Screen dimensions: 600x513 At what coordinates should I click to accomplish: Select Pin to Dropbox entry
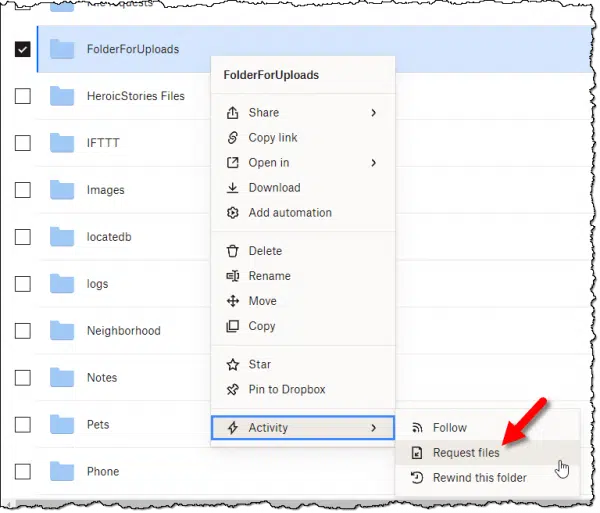pyautogui.click(x=303, y=390)
